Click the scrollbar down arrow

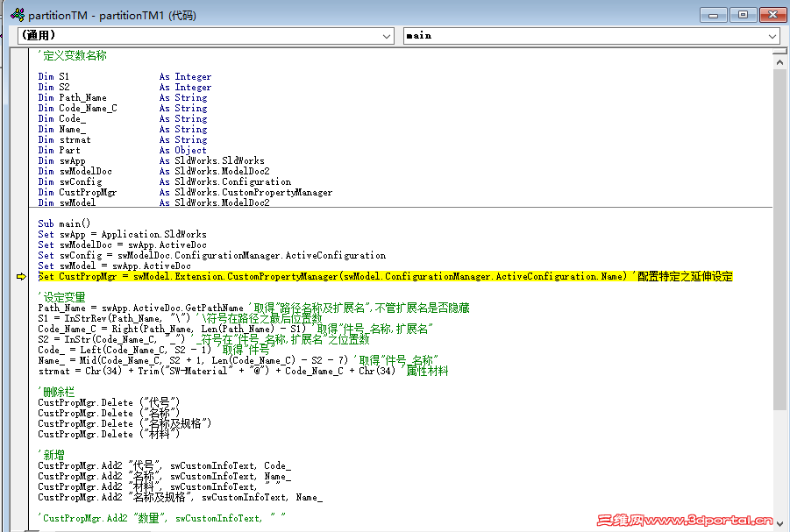pos(779,523)
